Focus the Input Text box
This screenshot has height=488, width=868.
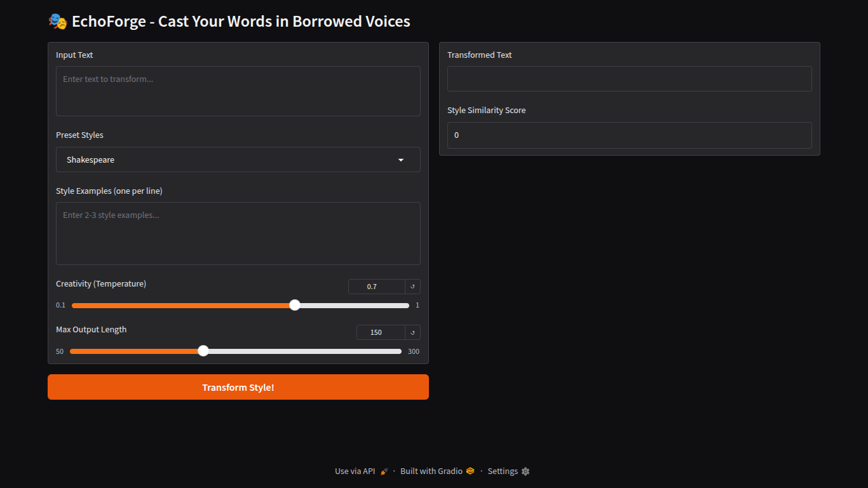pos(238,91)
